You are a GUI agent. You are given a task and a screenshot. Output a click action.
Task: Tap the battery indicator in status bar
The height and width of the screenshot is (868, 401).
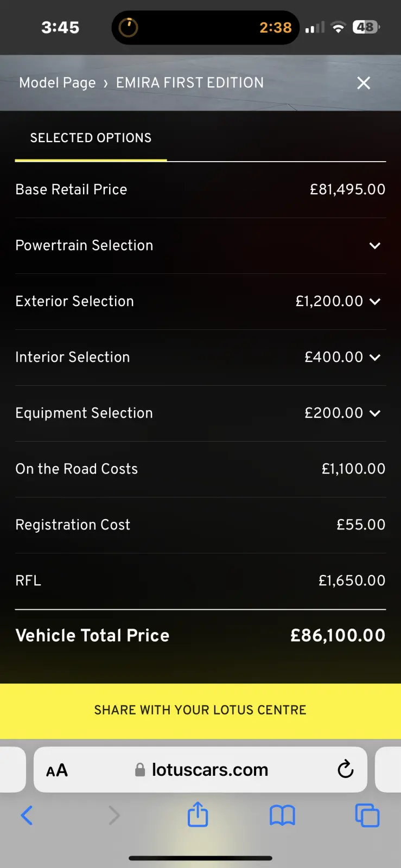pyautogui.click(x=366, y=27)
